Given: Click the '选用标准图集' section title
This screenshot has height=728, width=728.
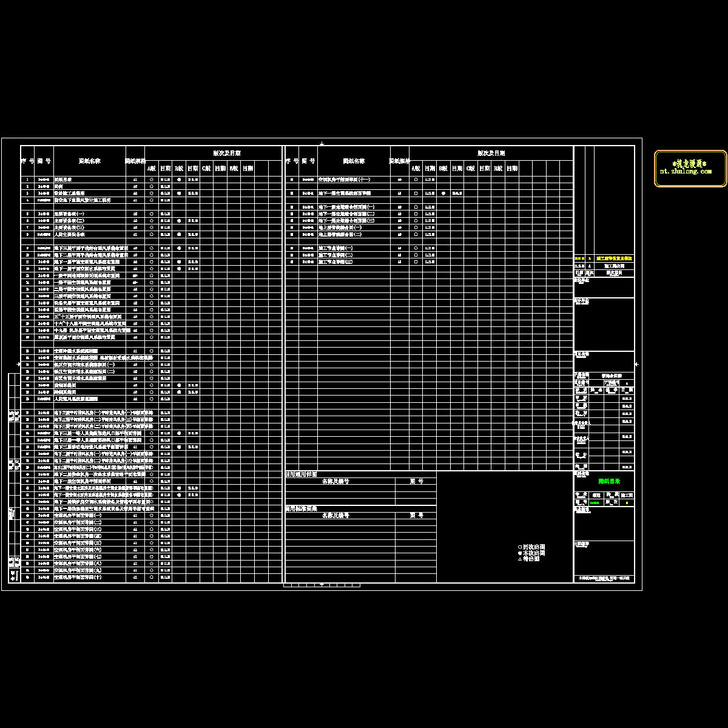Looking at the screenshot, I should 301,509.
